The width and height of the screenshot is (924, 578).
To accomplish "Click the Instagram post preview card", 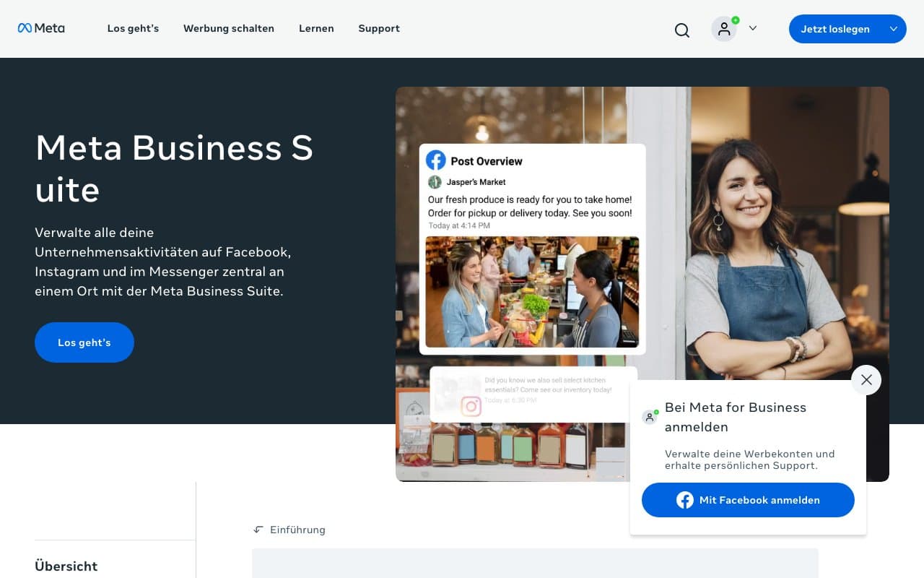I will click(x=533, y=394).
